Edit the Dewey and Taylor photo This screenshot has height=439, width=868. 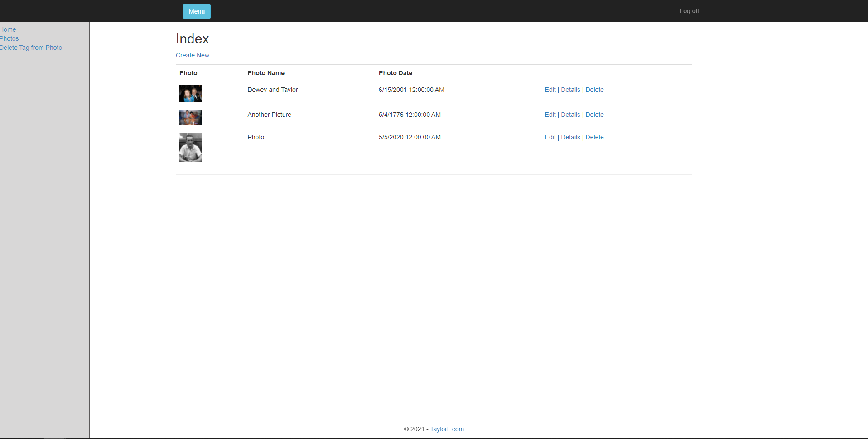pos(550,90)
